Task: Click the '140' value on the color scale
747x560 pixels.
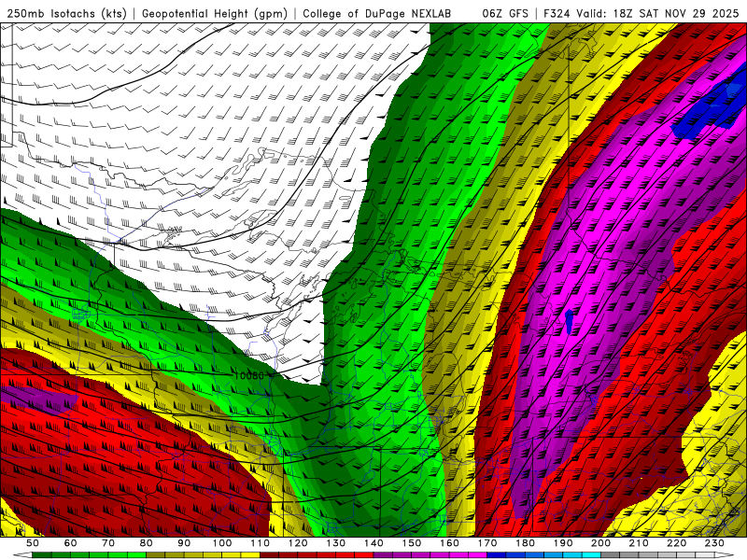Action: point(373,543)
